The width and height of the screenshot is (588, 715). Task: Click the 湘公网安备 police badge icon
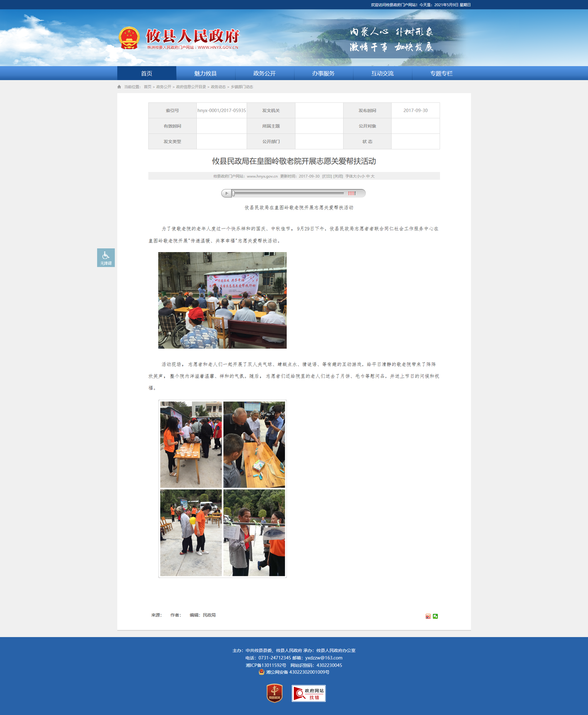(x=262, y=672)
